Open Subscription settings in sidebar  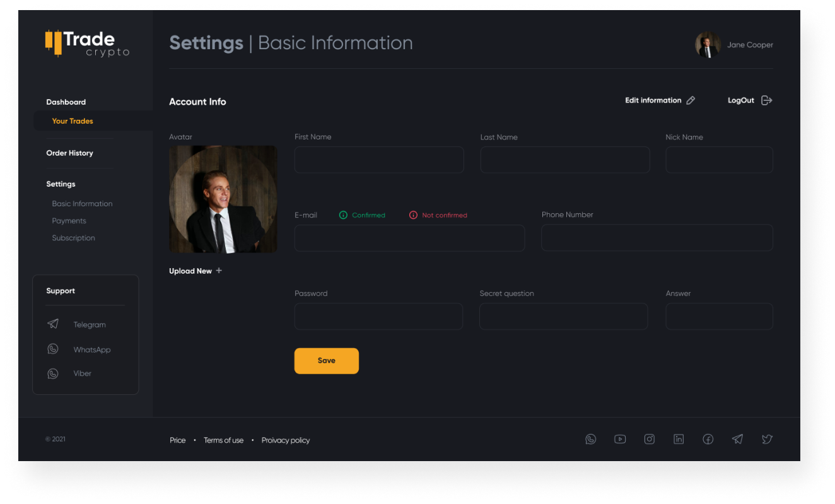tap(74, 238)
